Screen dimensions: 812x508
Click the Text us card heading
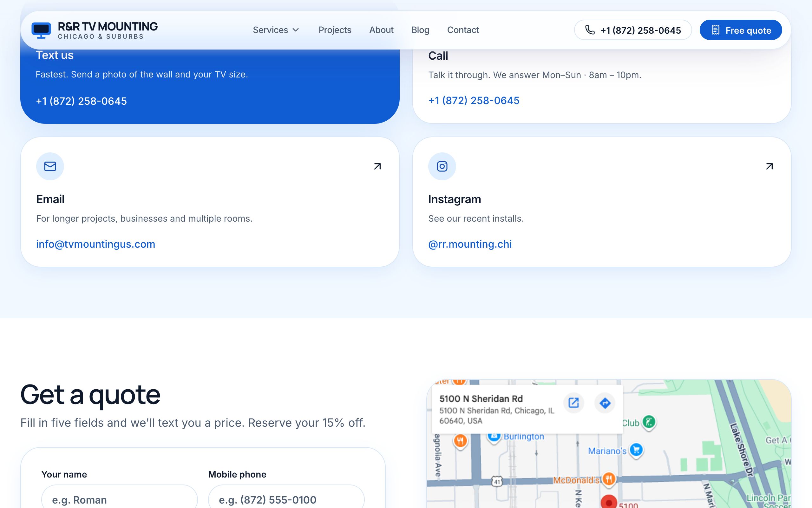pos(54,55)
